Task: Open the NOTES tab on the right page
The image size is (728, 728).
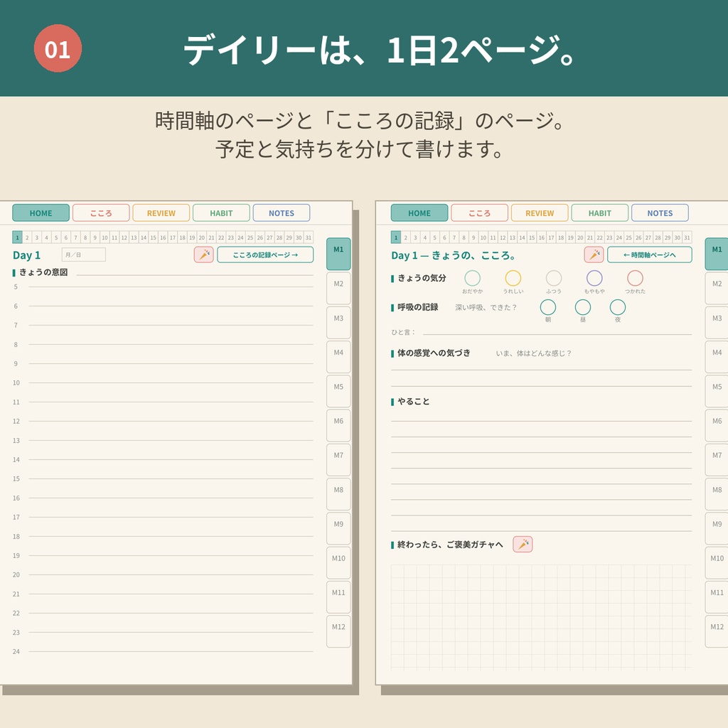Action: tap(660, 213)
